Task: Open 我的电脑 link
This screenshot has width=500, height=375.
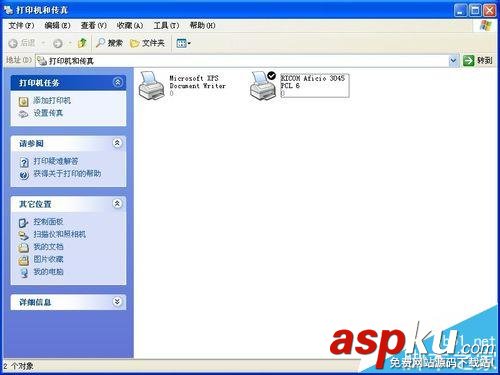Action: [48, 272]
